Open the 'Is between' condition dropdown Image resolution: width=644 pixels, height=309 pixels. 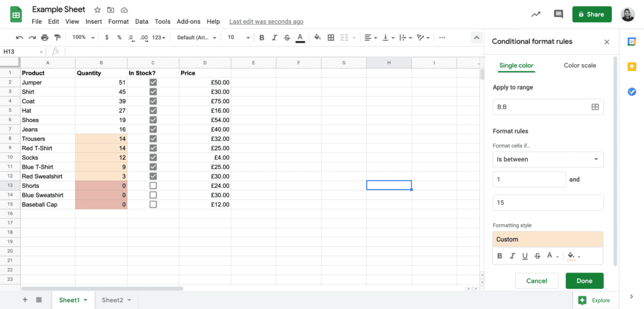(548, 159)
